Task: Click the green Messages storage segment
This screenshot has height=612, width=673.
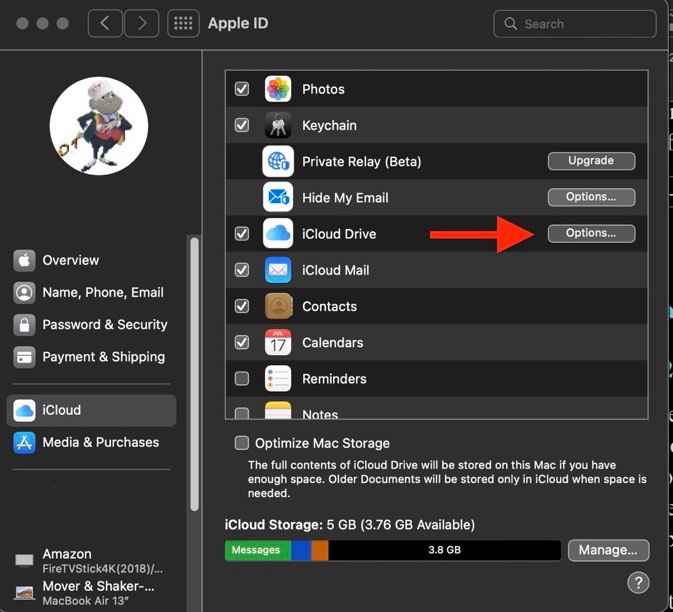Action: point(258,550)
